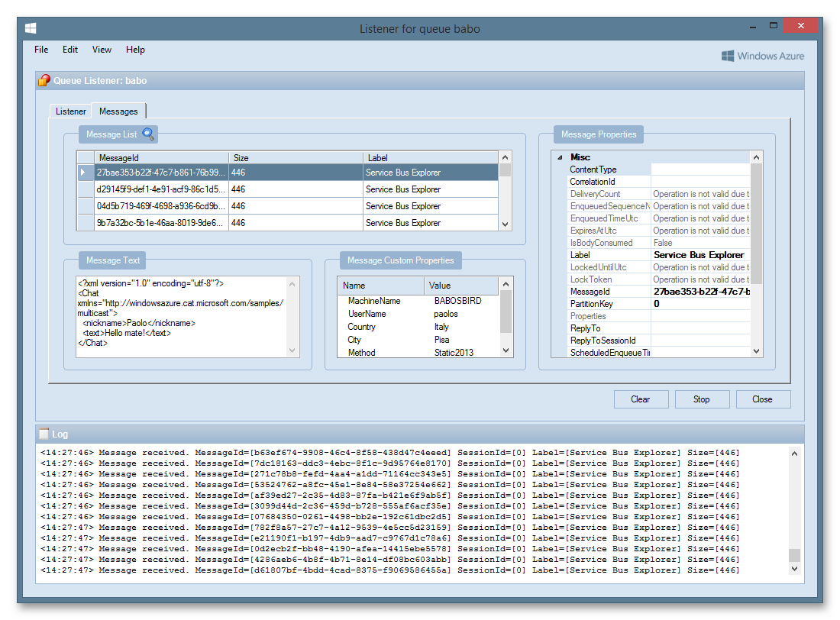The height and width of the screenshot is (620, 840).
Task: Collapse the Misc properties category
Action: [x=560, y=157]
